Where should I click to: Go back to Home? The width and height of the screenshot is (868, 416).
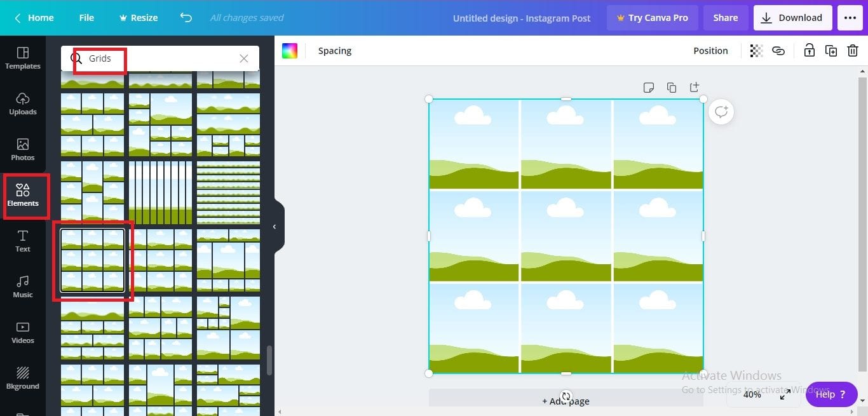pos(34,18)
